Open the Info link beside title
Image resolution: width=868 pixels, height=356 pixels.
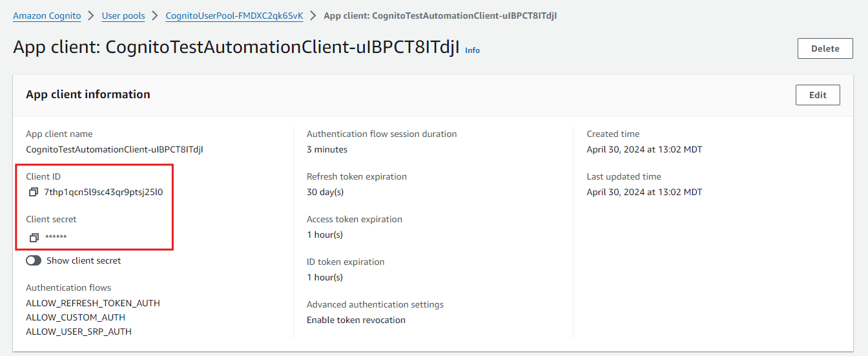point(473,50)
